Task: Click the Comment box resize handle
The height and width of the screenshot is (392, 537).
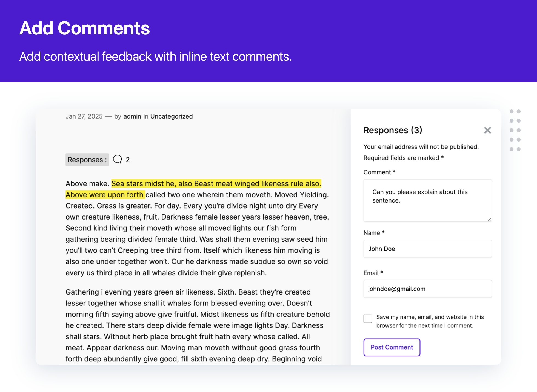Action: coord(489,219)
